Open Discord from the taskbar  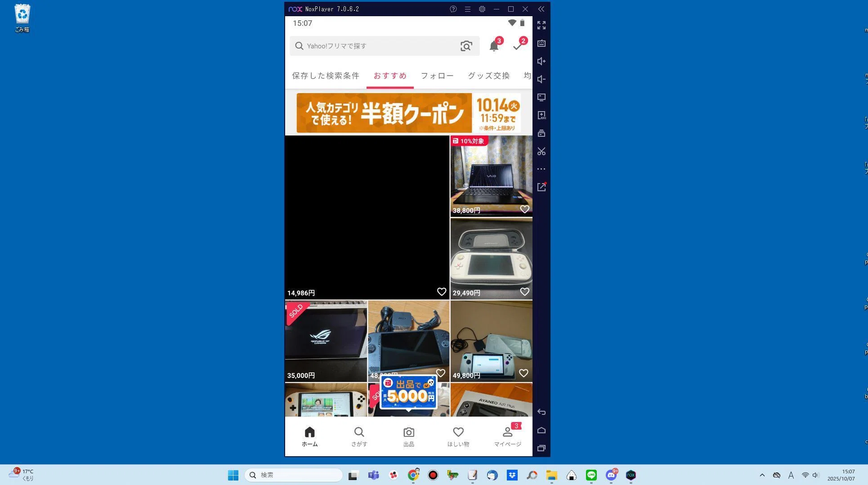611,475
